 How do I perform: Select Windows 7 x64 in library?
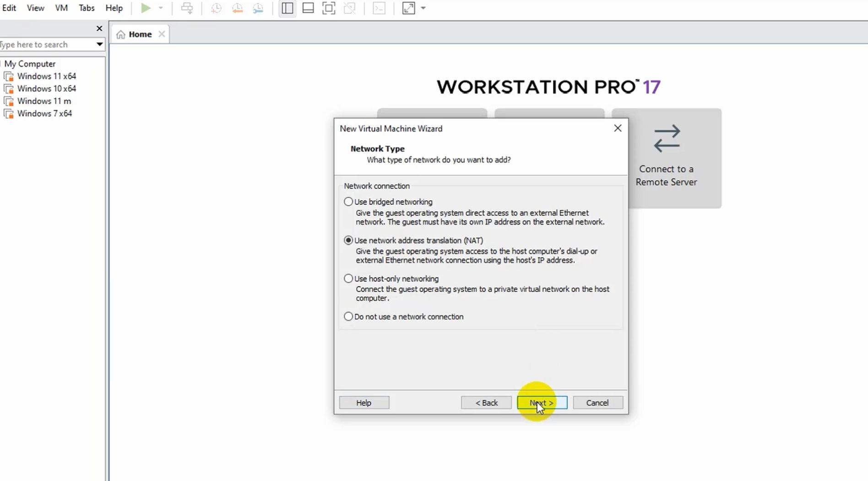(x=44, y=113)
